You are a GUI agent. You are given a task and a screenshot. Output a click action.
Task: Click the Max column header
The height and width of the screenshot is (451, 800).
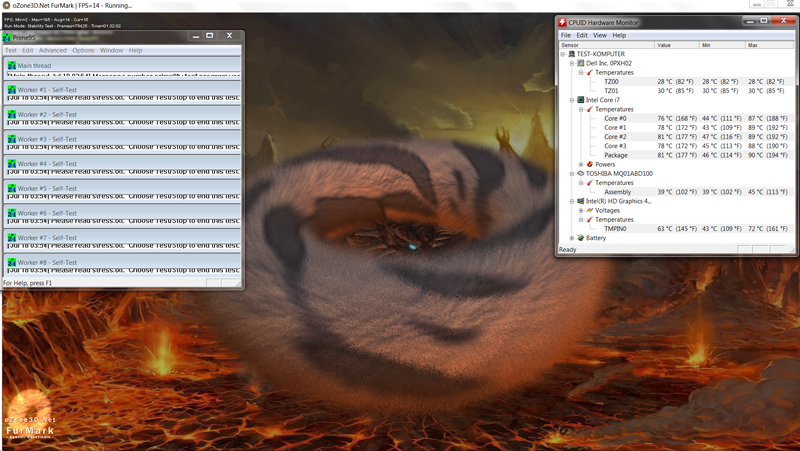click(x=769, y=45)
